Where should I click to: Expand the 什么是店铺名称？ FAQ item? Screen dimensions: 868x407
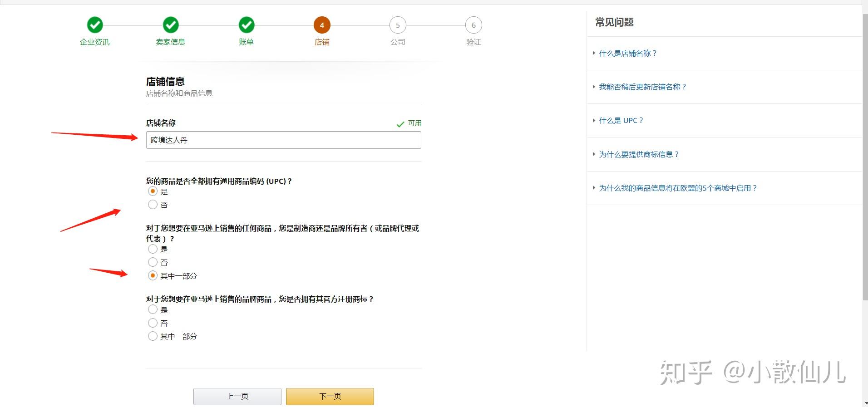(x=627, y=54)
